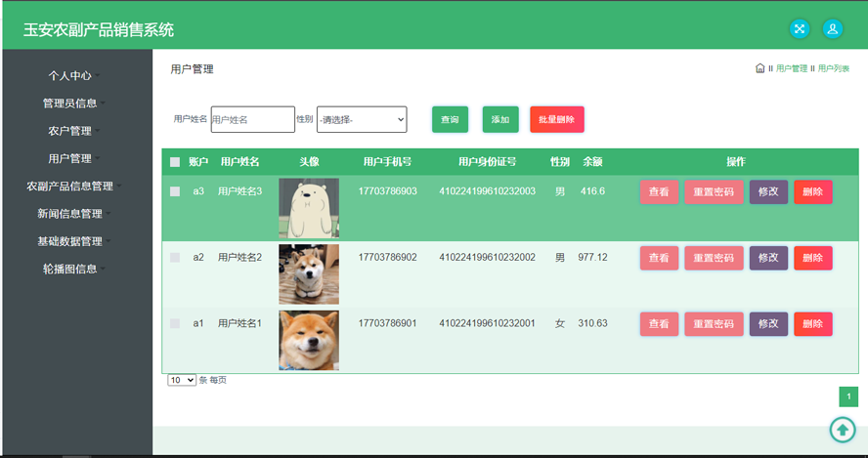Click the 添加 add button
This screenshot has height=458, width=868.
500,119
